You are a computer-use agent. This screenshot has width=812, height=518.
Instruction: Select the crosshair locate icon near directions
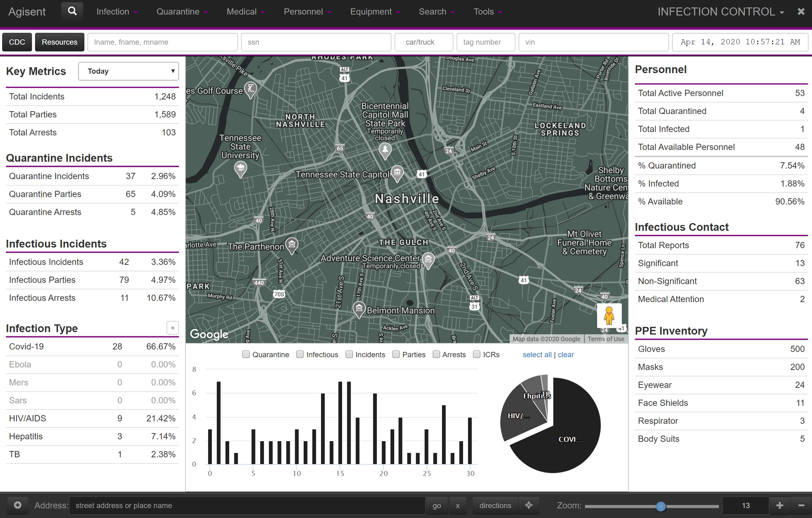tap(529, 505)
